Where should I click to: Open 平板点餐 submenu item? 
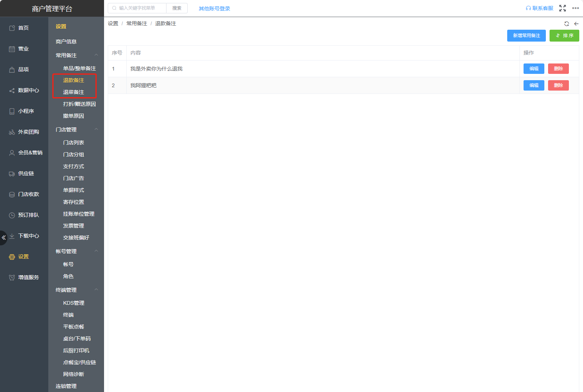[x=74, y=327]
